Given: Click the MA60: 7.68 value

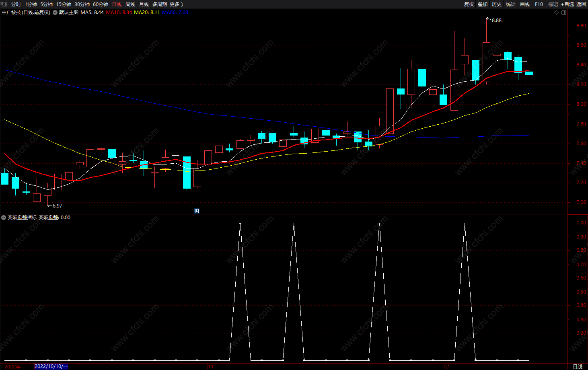Looking at the screenshot, I should coord(175,12).
